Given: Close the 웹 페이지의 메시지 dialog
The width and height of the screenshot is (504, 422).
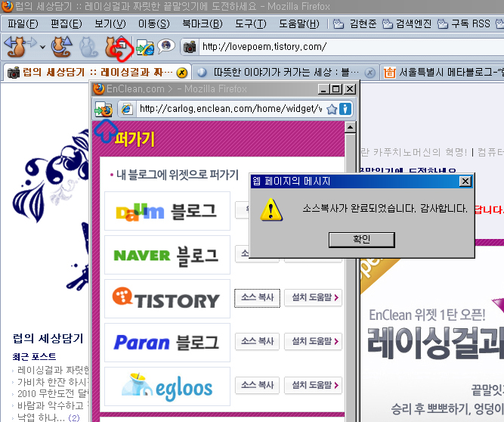Looking at the screenshot, I should point(465,182).
